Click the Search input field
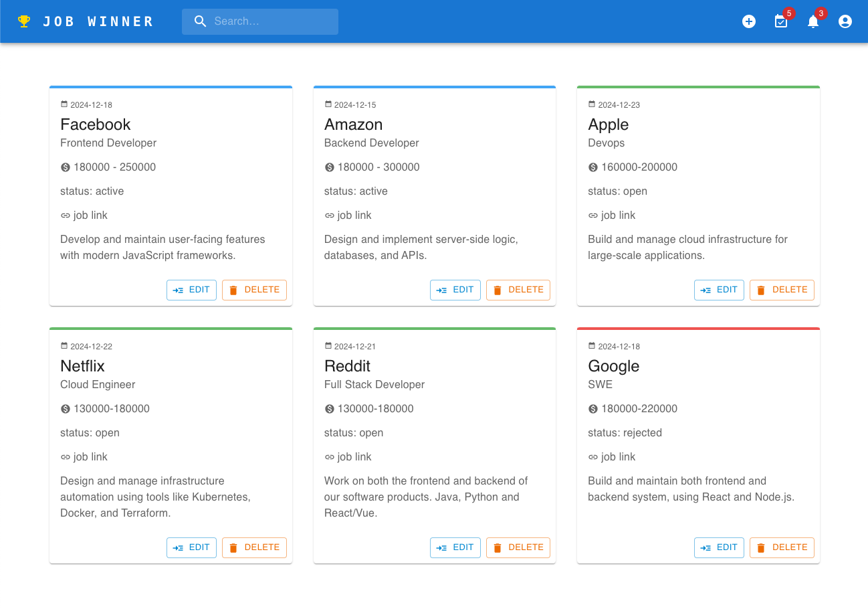Image resolution: width=868 pixels, height=609 pixels. [x=260, y=21]
